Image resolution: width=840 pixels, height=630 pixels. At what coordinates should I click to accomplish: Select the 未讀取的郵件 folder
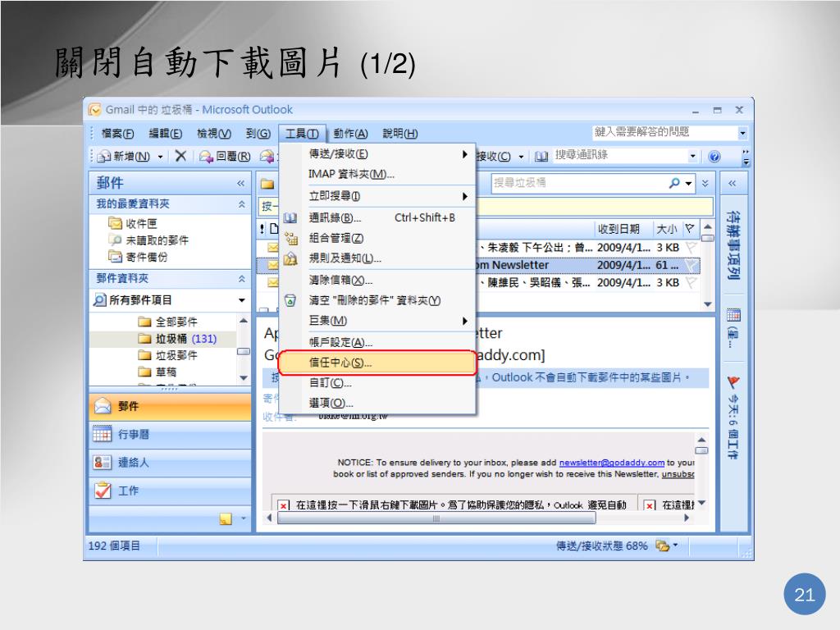[148, 240]
